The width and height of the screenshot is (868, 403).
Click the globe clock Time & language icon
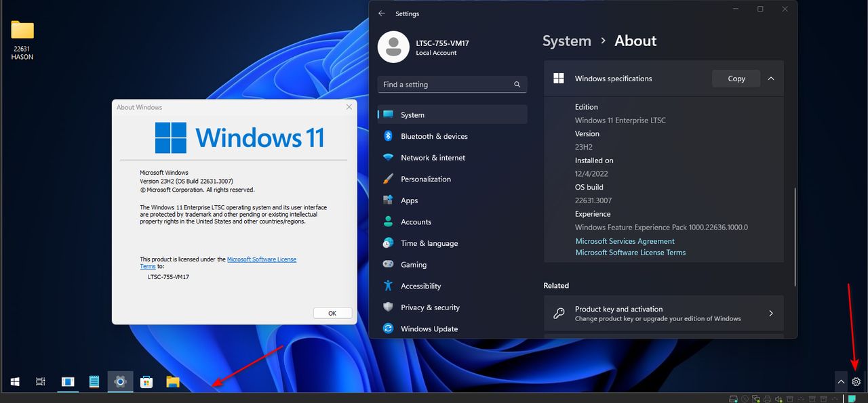(388, 242)
